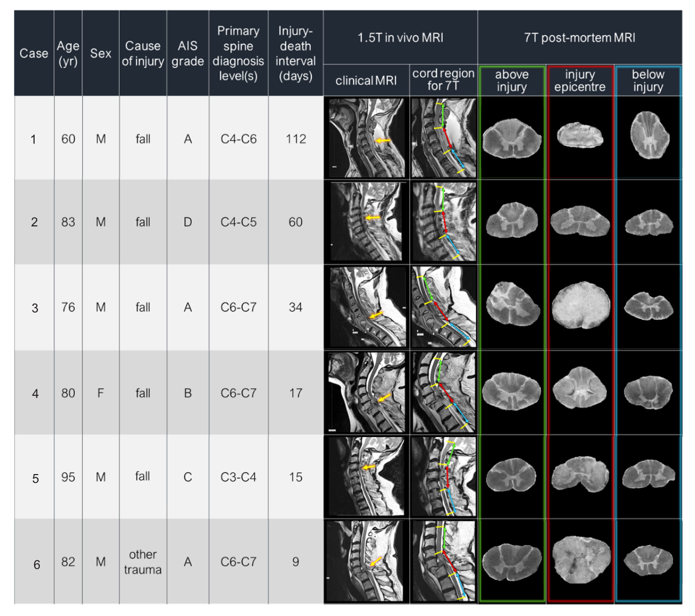Click the yellow arrow in Case 4 clinical MRI
The image size is (695, 616).
coord(384,398)
